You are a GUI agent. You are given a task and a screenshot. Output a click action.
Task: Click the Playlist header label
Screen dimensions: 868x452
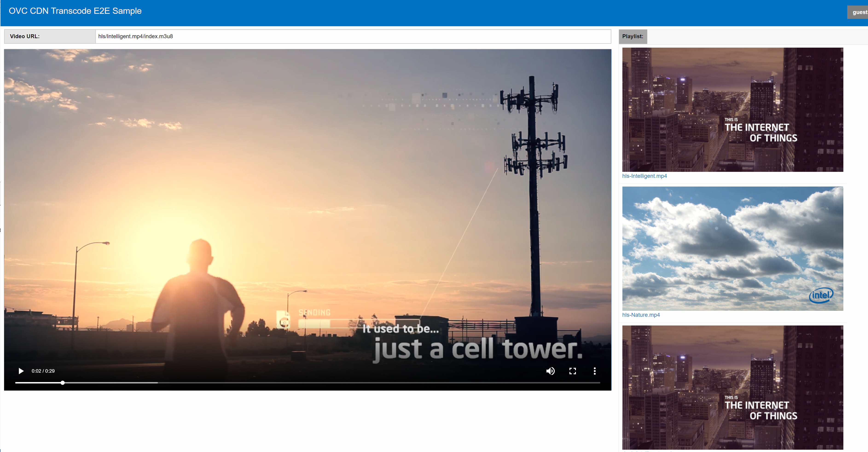(x=633, y=36)
